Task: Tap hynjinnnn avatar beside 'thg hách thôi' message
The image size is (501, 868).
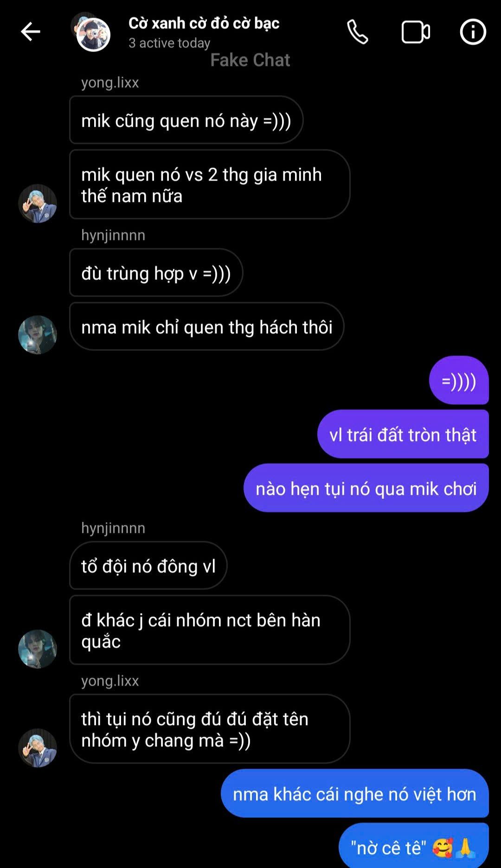Action: [x=38, y=335]
